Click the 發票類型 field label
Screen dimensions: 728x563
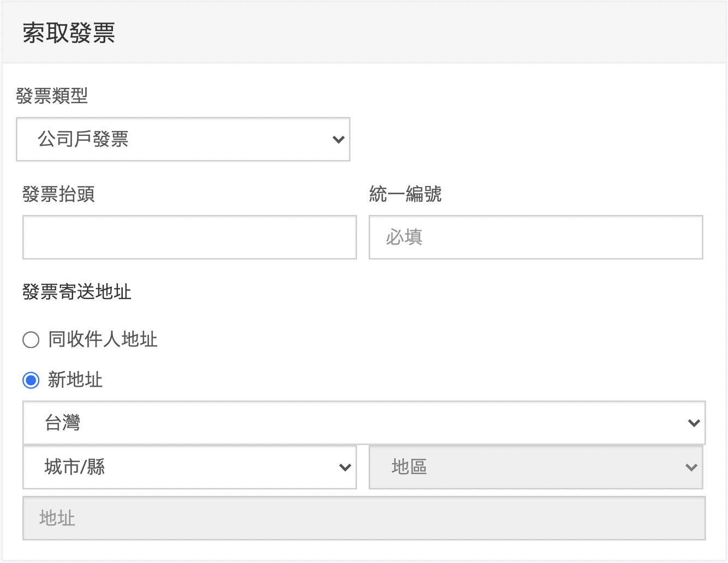pos(52,96)
